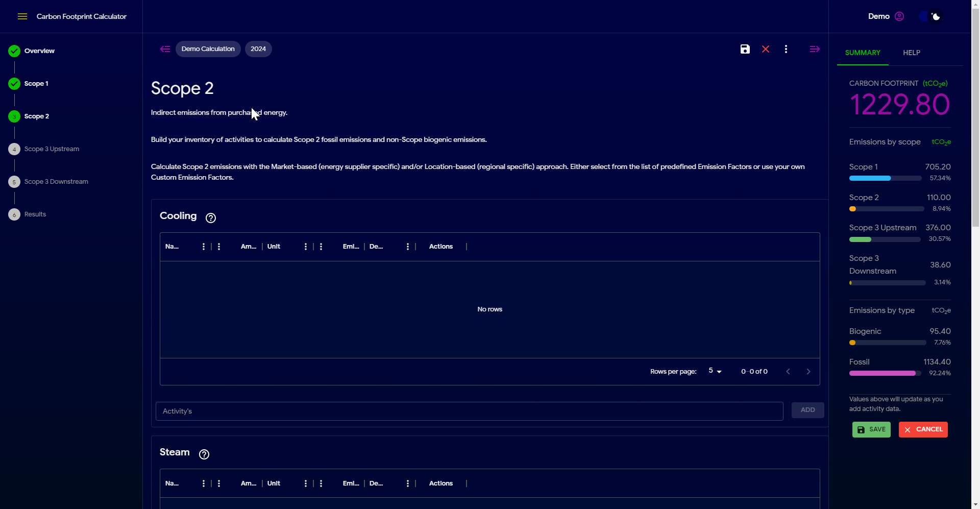Screen dimensions: 980x509
Task: Click the 1229.80 carbon footprint total
Action: click(899, 105)
